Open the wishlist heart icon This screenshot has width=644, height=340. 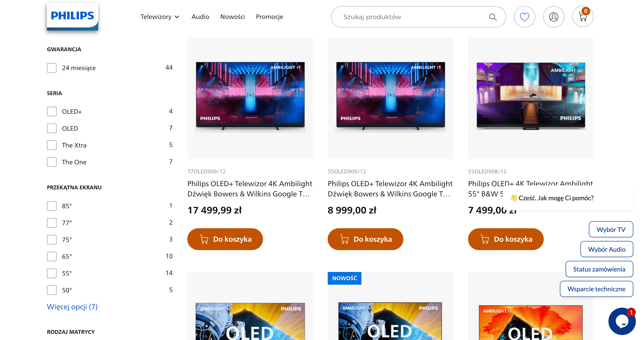pos(524,17)
